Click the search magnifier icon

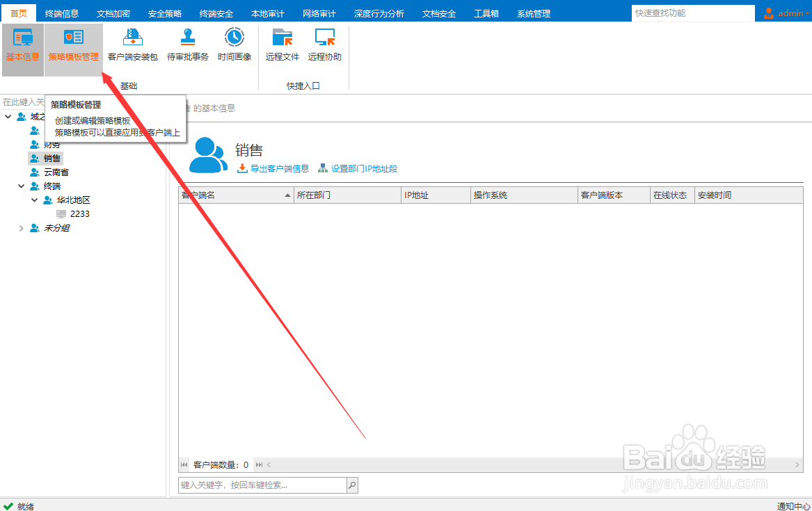click(352, 485)
